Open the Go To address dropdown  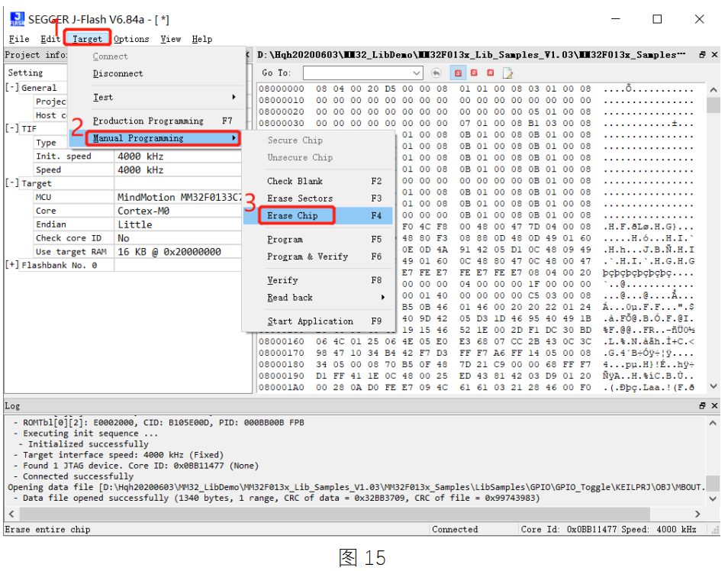(417, 73)
